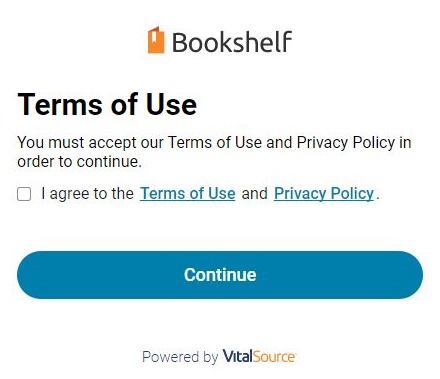Viewport: 440px width, 379px height.
Task: Click the orange "Source" logo portion
Action: [274, 356]
